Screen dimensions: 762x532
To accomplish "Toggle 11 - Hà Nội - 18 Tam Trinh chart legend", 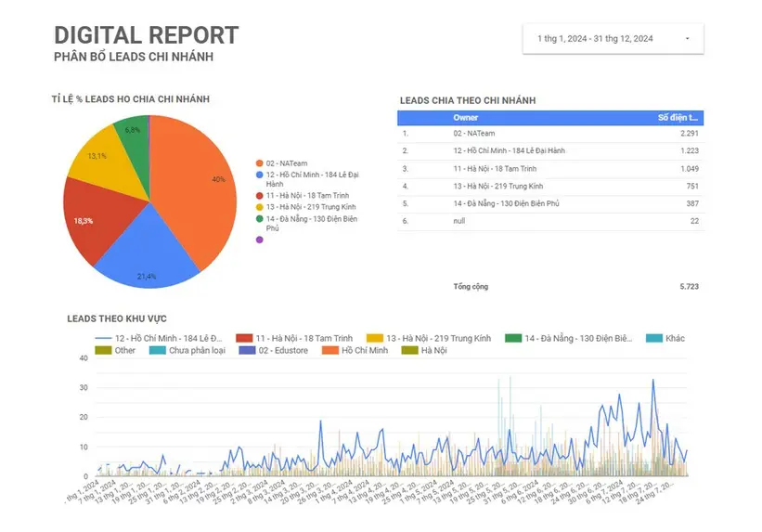I will point(294,339).
